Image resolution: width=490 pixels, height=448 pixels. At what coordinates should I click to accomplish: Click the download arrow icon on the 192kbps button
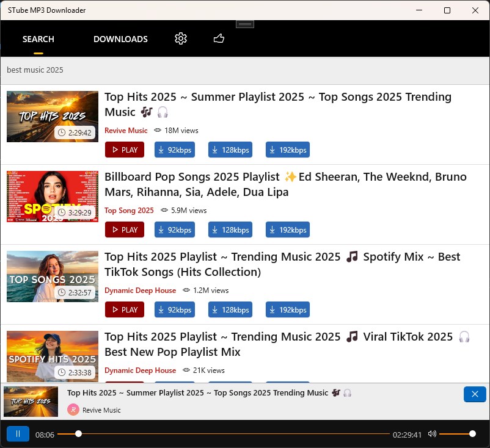click(x=272, y=150)
